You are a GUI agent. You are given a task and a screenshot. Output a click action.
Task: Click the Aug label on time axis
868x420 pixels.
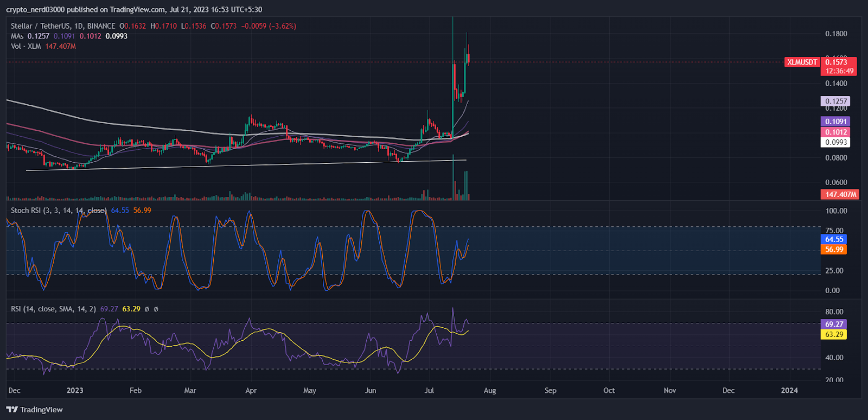pos(490,391)
